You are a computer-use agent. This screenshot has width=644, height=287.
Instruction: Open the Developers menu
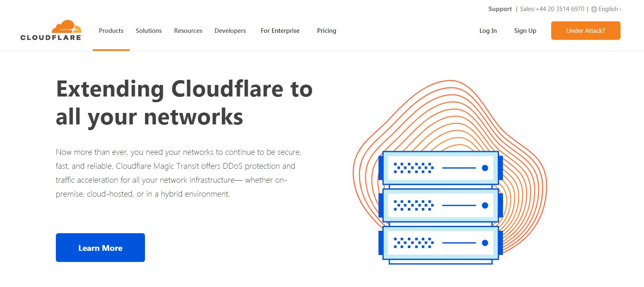click(230, 31)
